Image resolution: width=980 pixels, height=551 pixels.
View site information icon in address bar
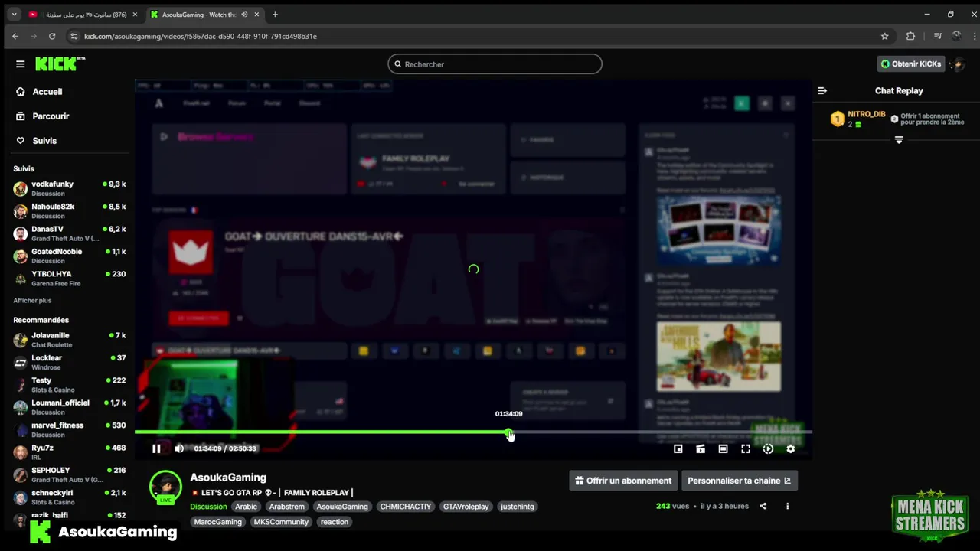point(73,36)
